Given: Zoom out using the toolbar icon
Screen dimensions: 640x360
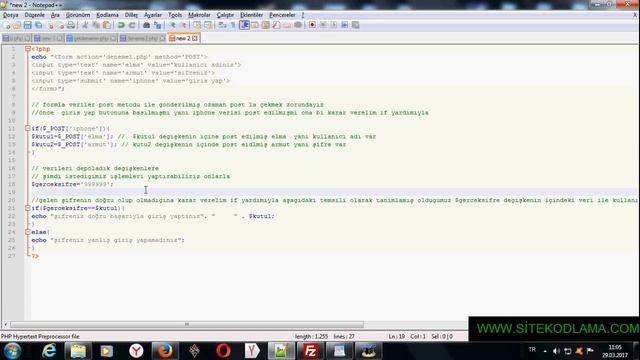Looking at the screenshot, I should (183, 25).
